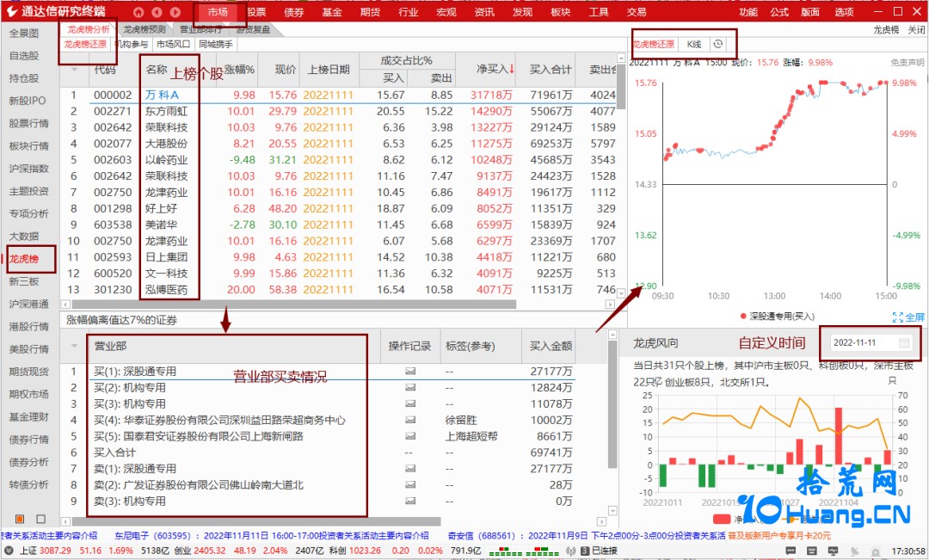Open 新股IPO in the left sidebar

pyautogui.click(x=28, y=101)
